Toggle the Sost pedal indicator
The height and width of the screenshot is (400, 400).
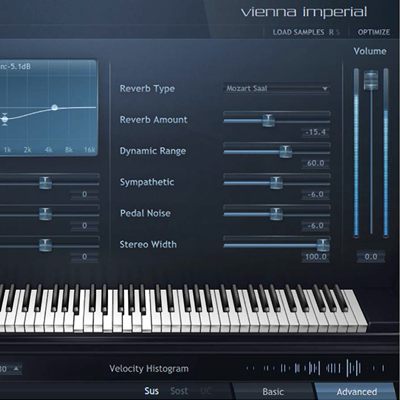[179, 391]
